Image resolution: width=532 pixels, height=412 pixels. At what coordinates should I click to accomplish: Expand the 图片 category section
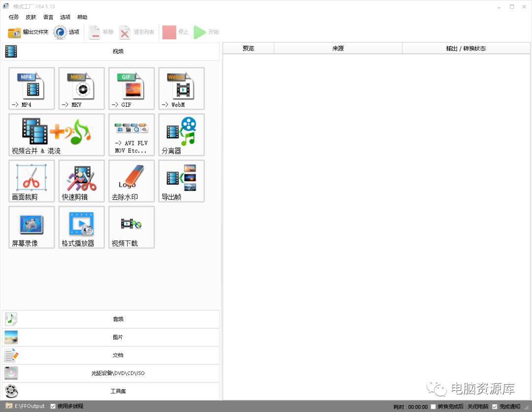[111, 337]
